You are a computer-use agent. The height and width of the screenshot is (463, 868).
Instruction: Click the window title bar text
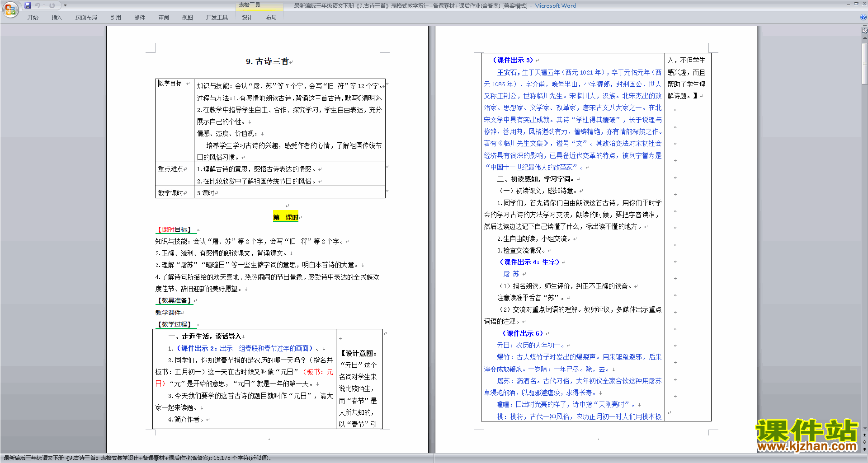click(435, 5)
